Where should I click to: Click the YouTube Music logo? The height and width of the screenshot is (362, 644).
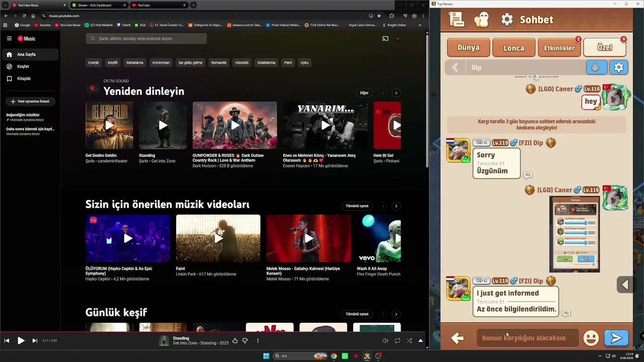(27, 38)
